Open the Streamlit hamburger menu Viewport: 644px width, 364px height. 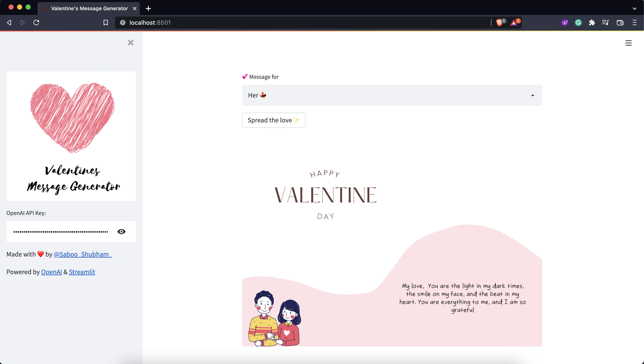pos(628,43)
